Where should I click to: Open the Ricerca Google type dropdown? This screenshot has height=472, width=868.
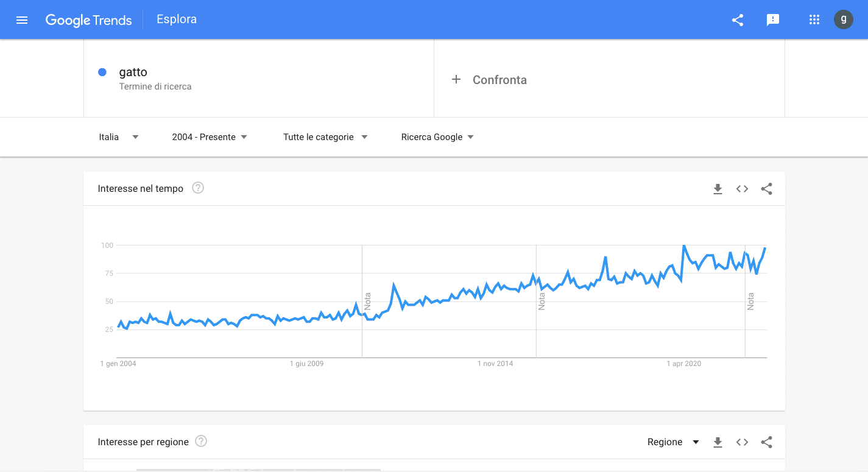click(437, 136)
